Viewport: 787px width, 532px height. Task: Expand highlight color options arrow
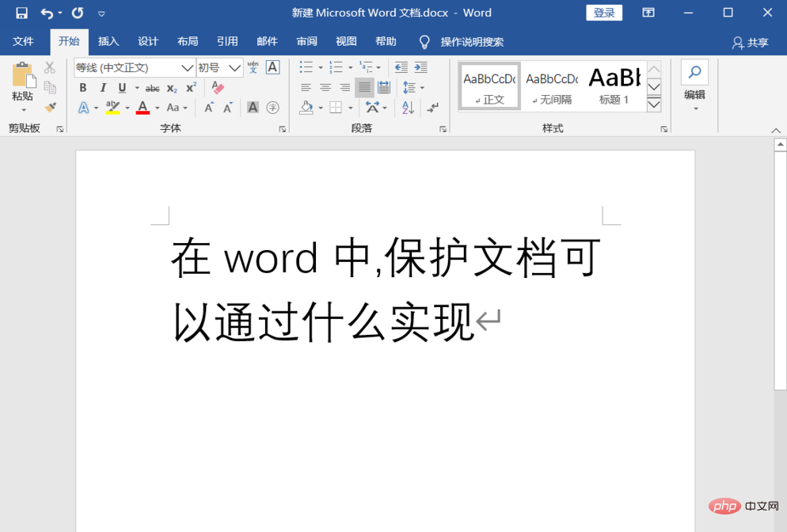(x=127, y=108)
